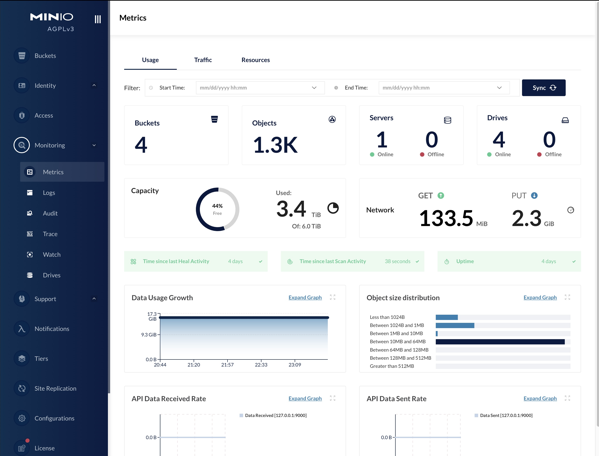Click the pie chart icon beside Used

(x=333, y=208)
